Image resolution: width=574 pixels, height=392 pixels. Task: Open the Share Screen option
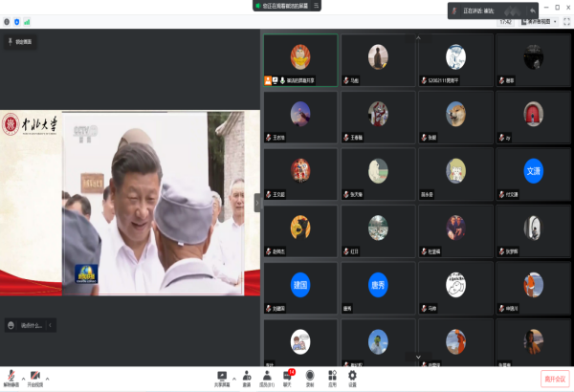tap(222, 378)
